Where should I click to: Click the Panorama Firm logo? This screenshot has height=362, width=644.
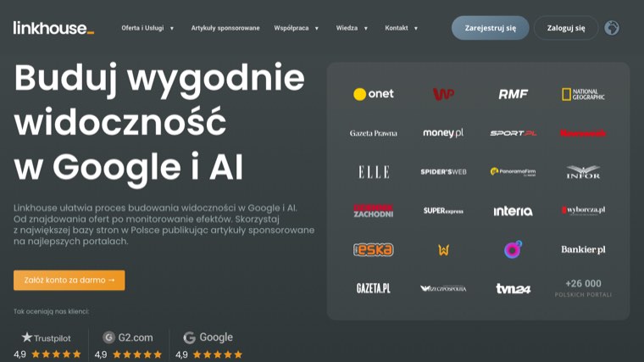tap(513, 172)
